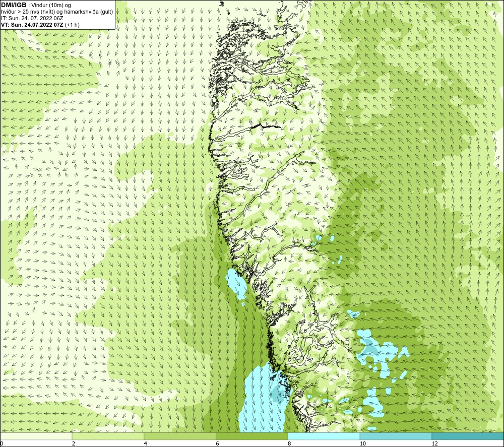Click the scale label '6'
The height and width of the screenshot is (447, 504).
(217, 443)
